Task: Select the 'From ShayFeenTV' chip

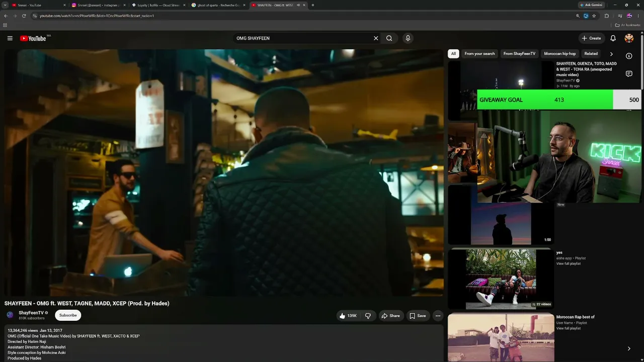Action: 519,54
